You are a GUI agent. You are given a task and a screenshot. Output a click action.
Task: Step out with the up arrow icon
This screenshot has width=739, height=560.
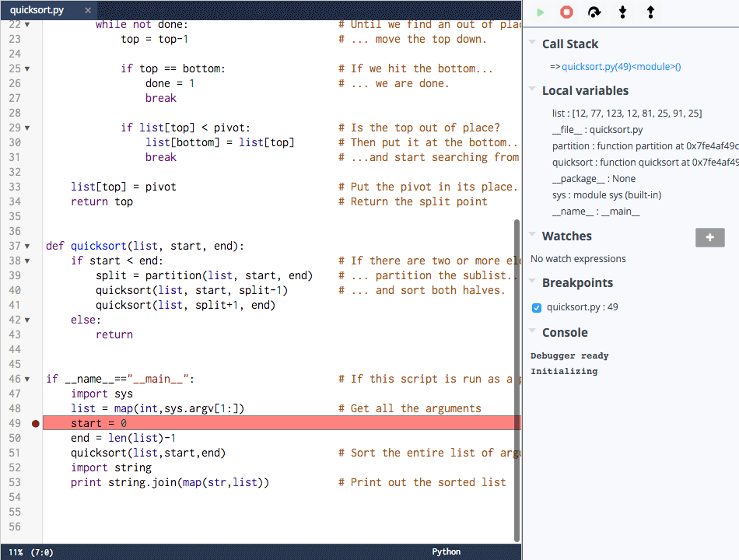point(650,12)
